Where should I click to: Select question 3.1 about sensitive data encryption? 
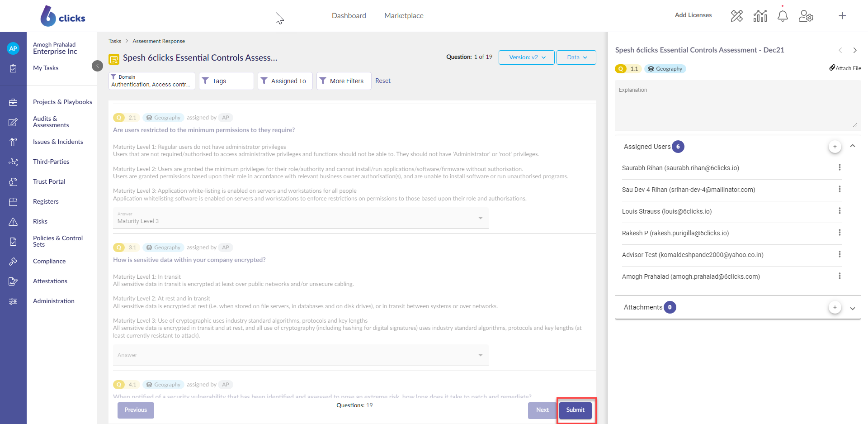click(x=189, y=260)
